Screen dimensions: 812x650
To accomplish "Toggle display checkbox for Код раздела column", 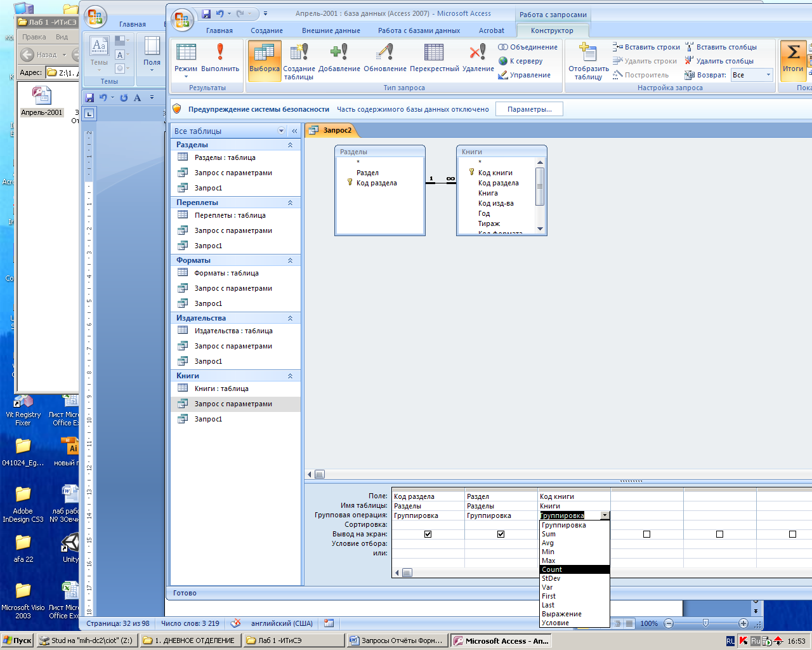I will [x=428, y=534].
